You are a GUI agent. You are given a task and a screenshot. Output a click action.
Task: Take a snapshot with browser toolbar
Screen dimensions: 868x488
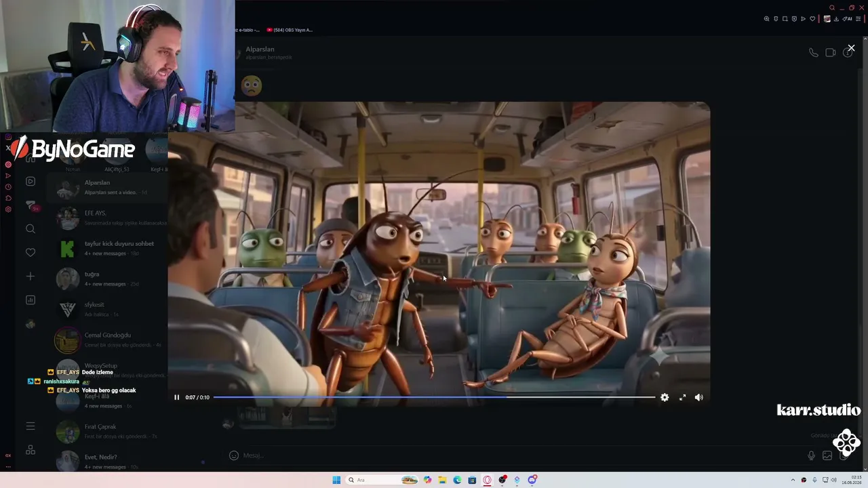(x=785, y=19)
